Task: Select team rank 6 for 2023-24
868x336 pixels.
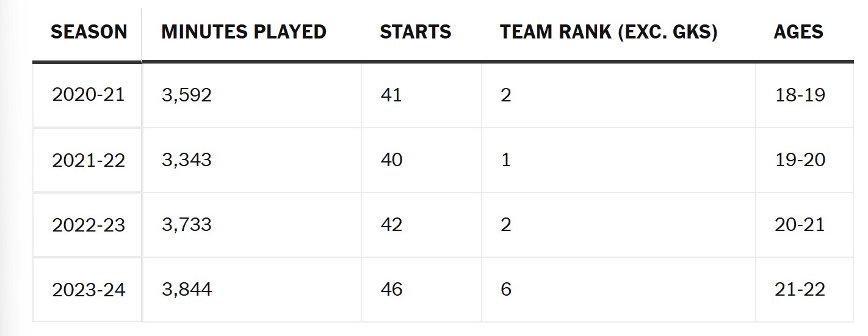Action: pyautogui.click(x=505, y=290)
